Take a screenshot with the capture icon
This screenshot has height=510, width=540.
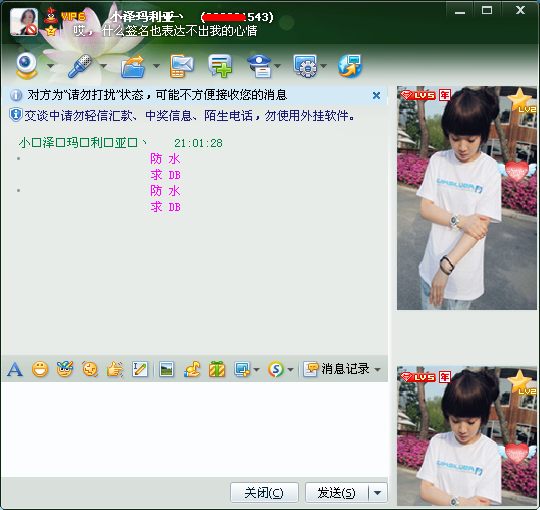click(242, 370)
